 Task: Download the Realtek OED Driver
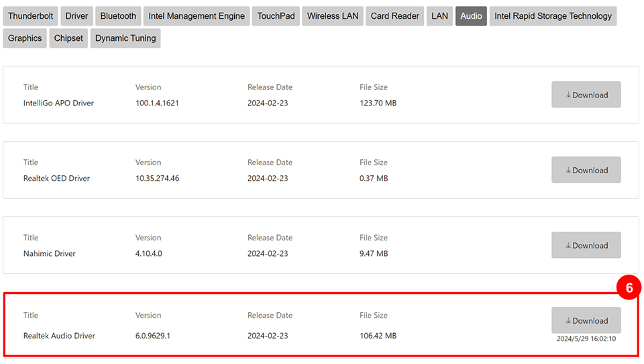(586, 170)
